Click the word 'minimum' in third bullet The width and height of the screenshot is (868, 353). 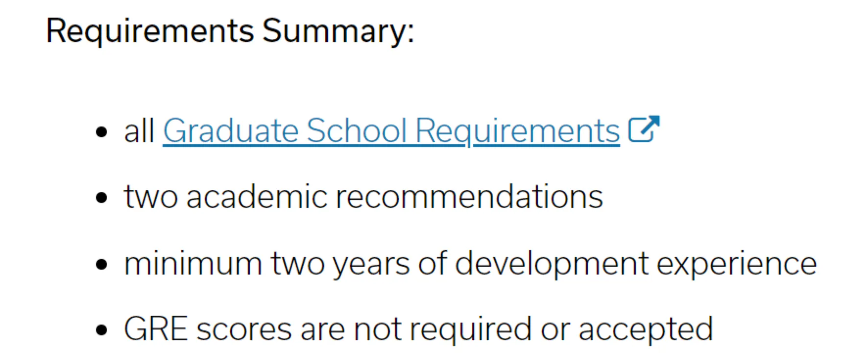coord(193,263)
